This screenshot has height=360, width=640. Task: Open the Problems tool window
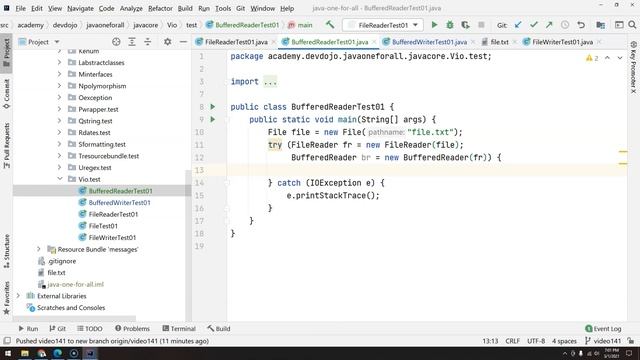[132, 328]
